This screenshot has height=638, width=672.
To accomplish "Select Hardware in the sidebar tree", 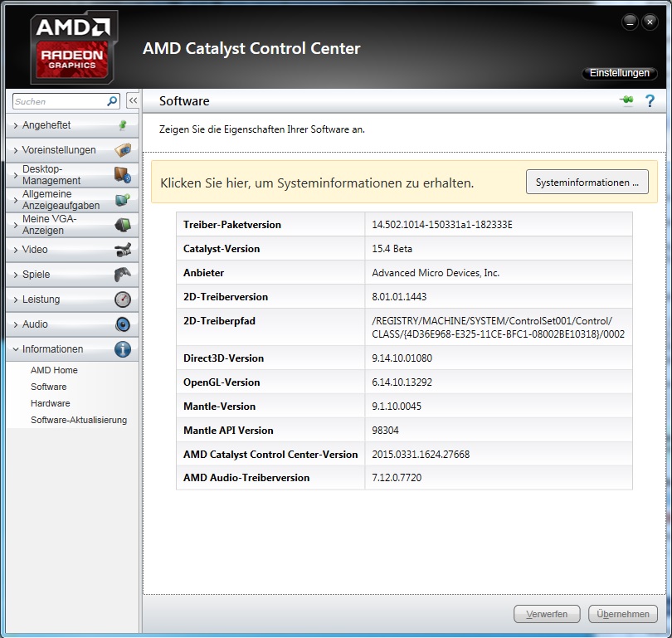I will tap(50, 403).
